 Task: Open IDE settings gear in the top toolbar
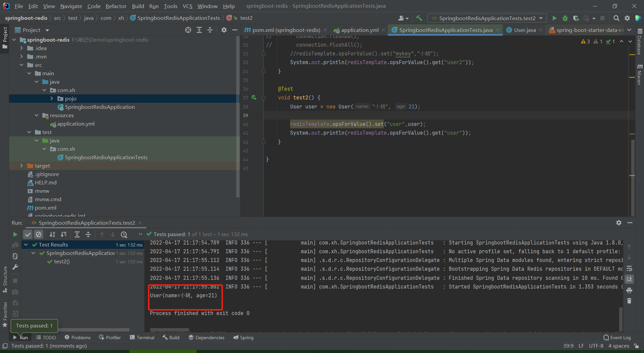(627, 18)
